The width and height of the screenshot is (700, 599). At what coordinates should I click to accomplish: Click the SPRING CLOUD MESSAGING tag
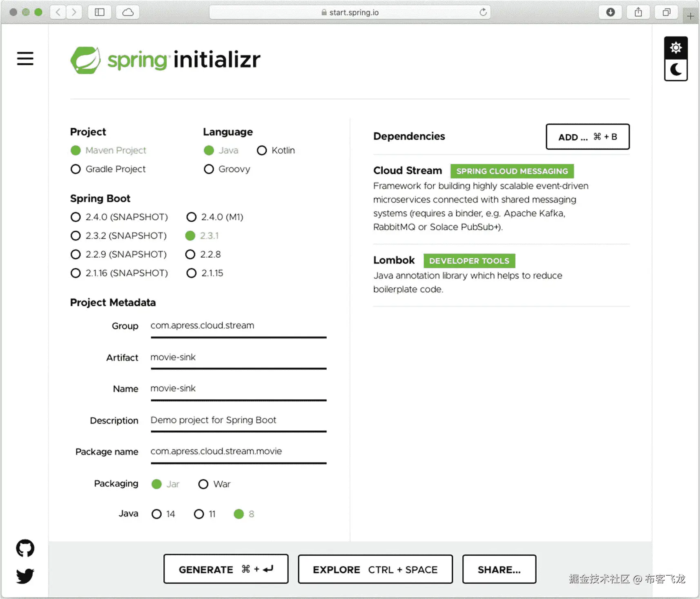512,171
